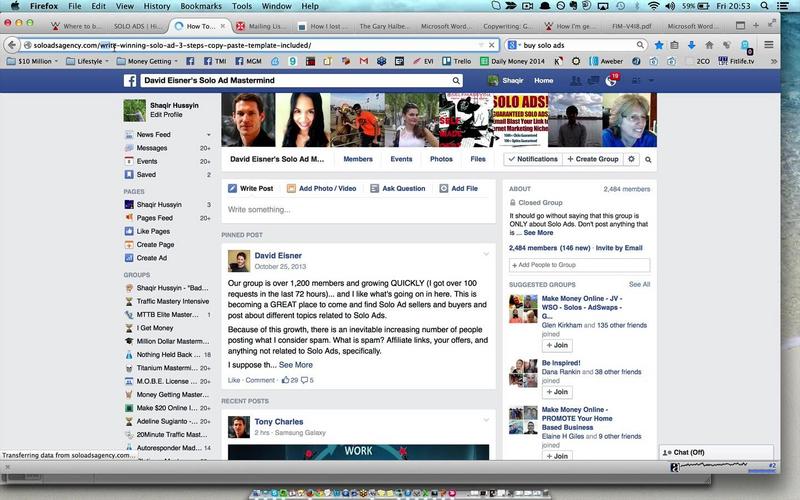Click Home in Facebook top bar

[543, 81]
